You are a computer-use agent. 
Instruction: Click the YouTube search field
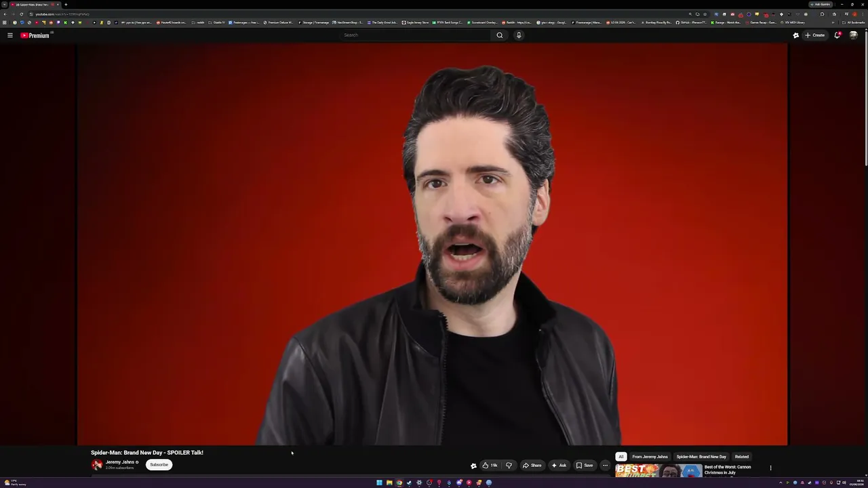pyautogui.click(x=415, y=35)
